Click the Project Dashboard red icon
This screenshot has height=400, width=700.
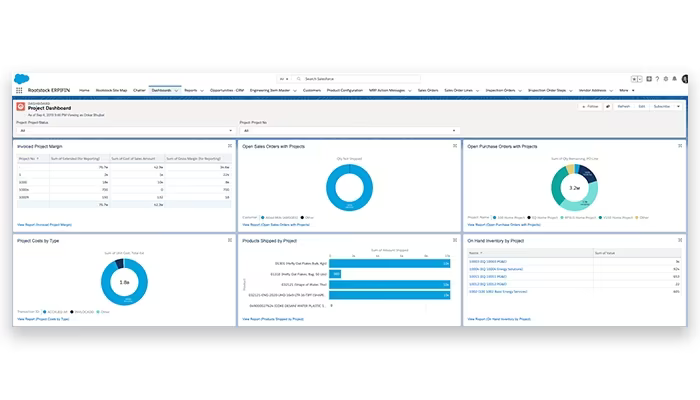pos(21,107)
